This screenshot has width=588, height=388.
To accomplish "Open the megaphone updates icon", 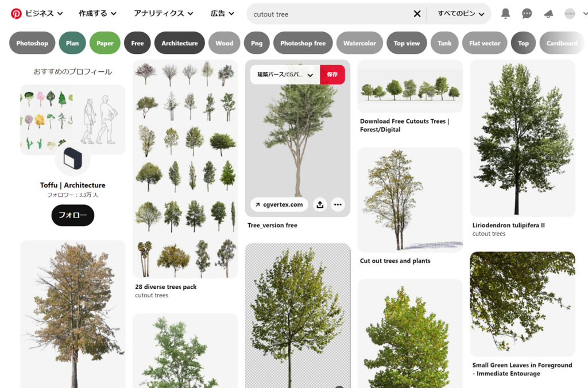I will point(548,14).
